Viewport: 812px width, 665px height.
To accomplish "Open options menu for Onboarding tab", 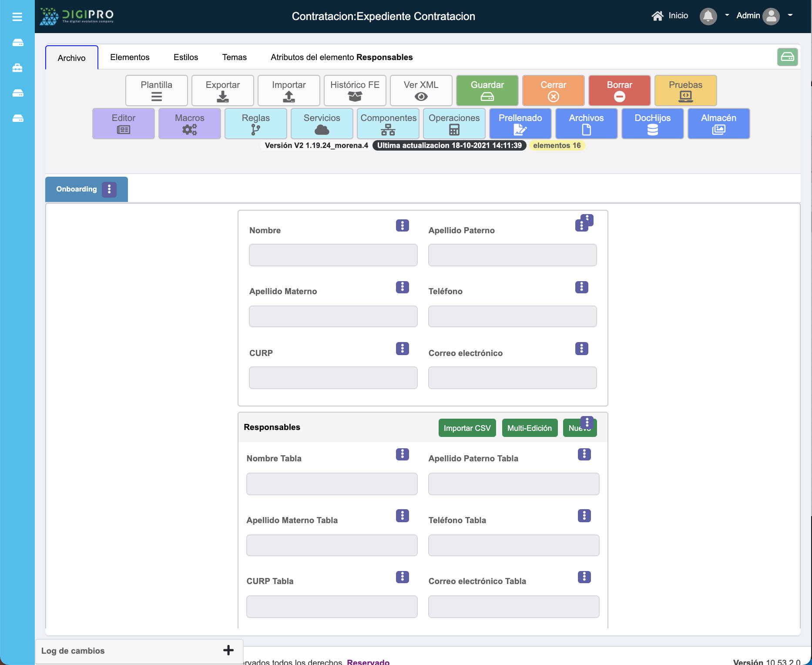I will [109, 189].
